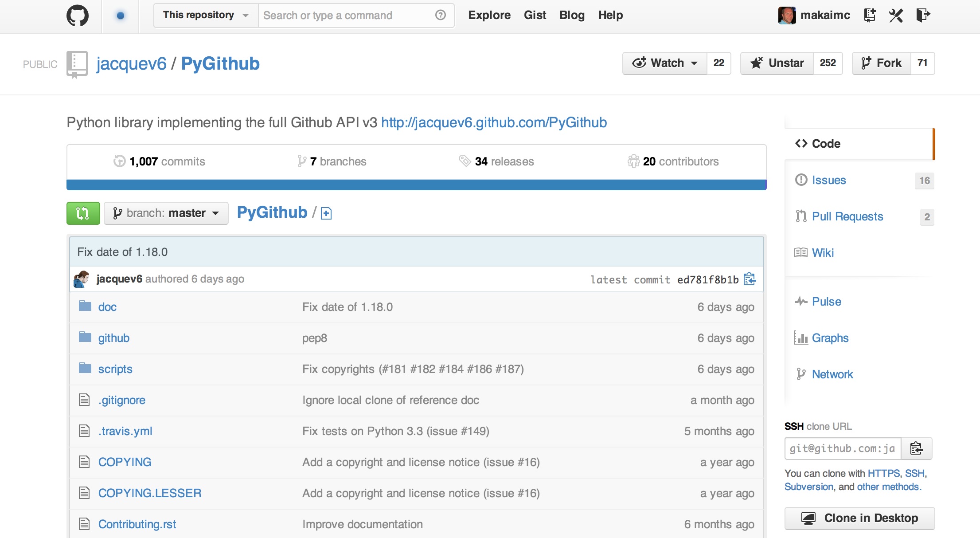This screenshot has width=980, height=538.
Task: Copy commit SHA ed781f8b1b clipboard icon
Action: (x=750, y=279)
